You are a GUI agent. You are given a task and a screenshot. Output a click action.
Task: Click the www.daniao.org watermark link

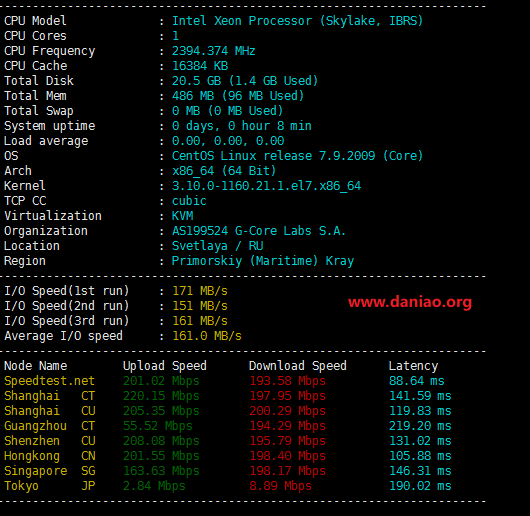tap(410, 302)
